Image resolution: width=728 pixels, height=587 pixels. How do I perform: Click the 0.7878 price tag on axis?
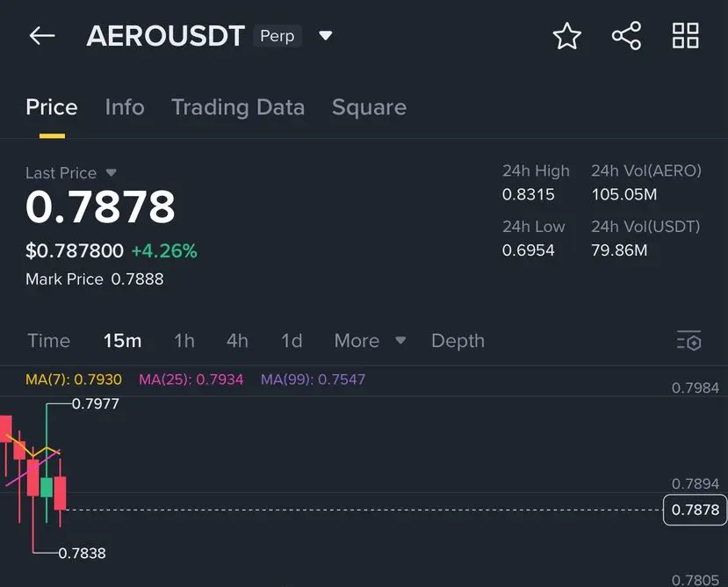(695, 510)
